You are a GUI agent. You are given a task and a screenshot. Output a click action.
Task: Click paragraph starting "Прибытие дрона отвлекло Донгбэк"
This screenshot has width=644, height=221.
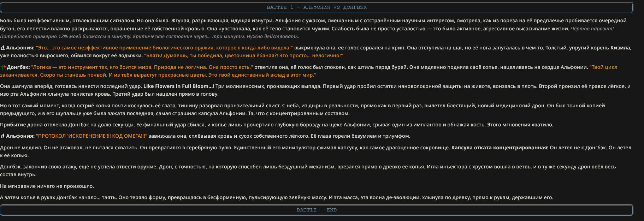coord(277,125)
